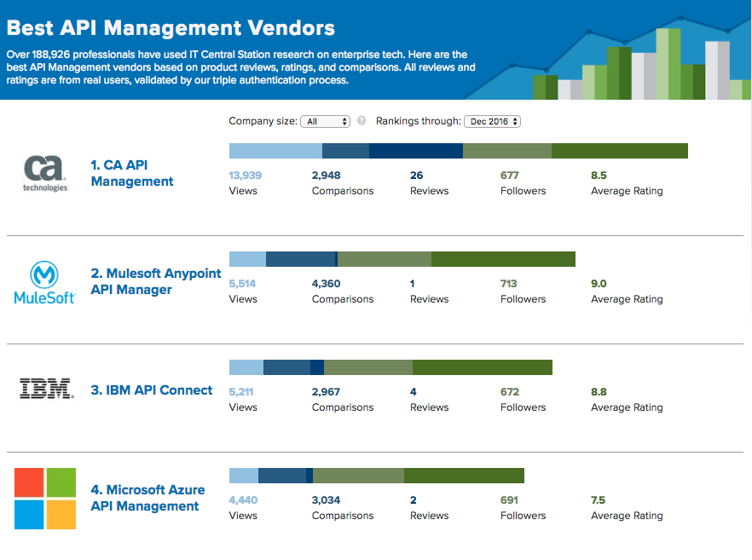Click the help question mark icon
The image size is (752, 560).
(362, 121)
